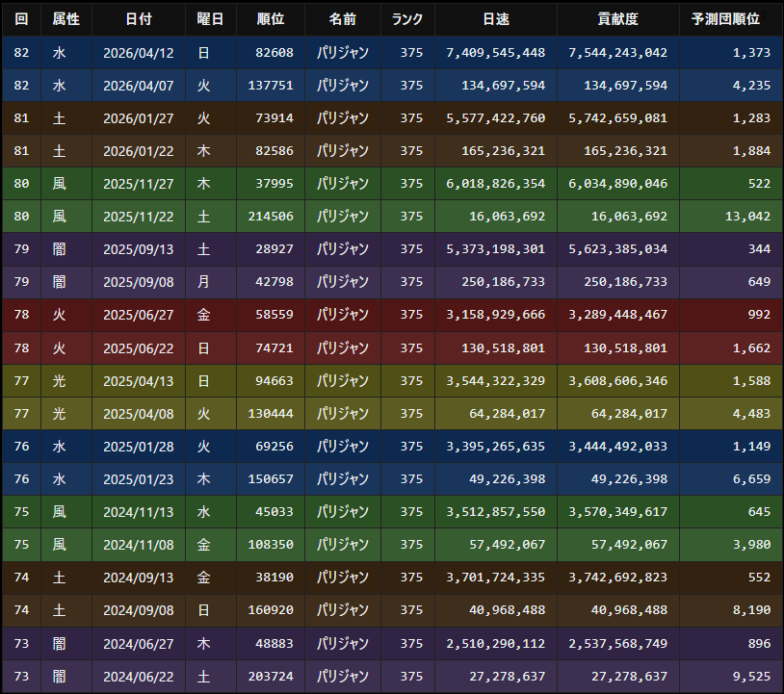Select date cell 2025/01/28
This screenshot has width=784, height=694.
(139, 447)
